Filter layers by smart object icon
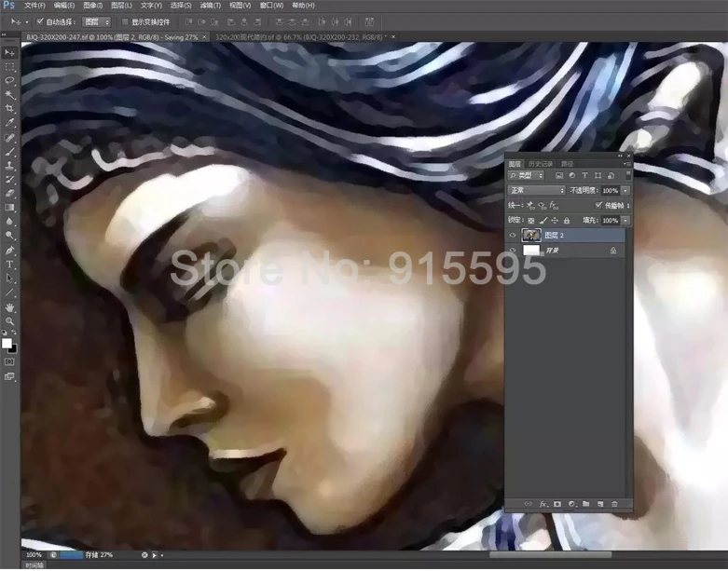 click(611, 176)
